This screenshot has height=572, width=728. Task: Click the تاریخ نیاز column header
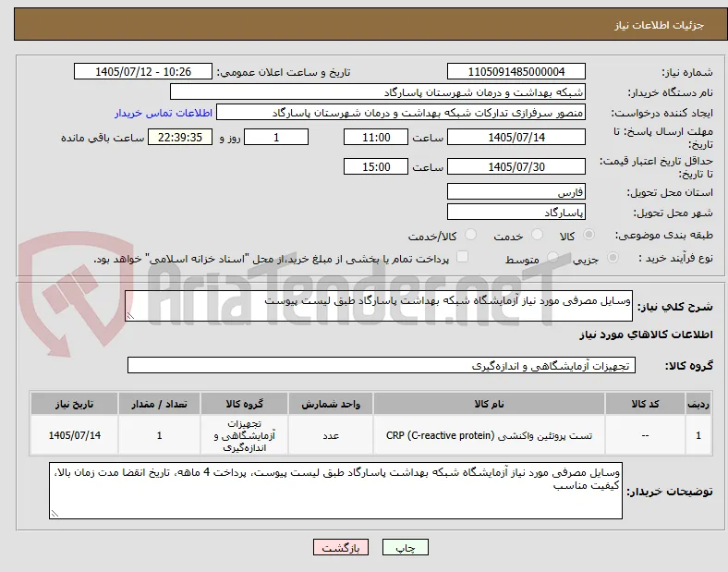point(74,404)
